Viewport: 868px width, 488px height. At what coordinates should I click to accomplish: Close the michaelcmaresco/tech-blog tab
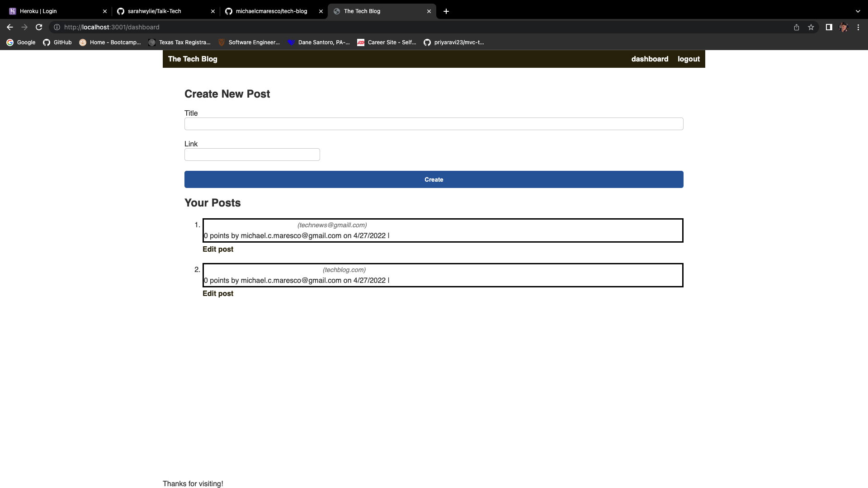click(321, 11)
